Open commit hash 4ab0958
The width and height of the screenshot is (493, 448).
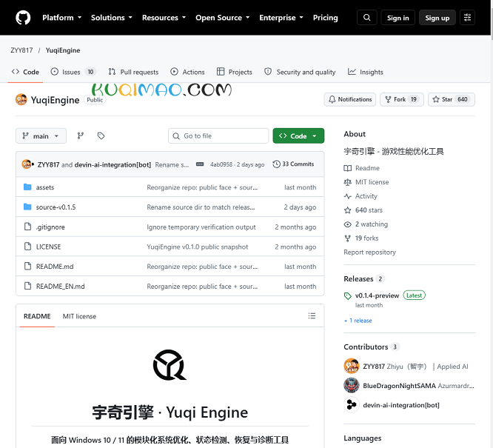coord(221,164)
